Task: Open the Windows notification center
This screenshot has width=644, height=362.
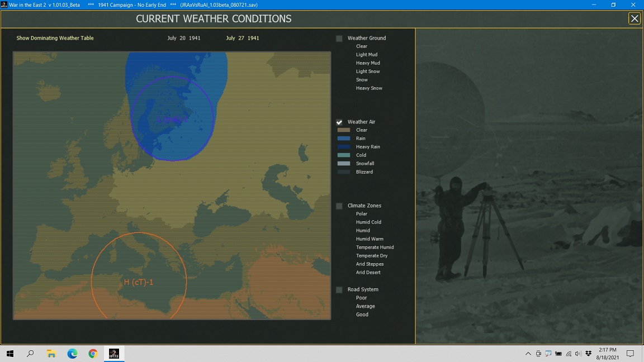Action: (x=631, y=354)
